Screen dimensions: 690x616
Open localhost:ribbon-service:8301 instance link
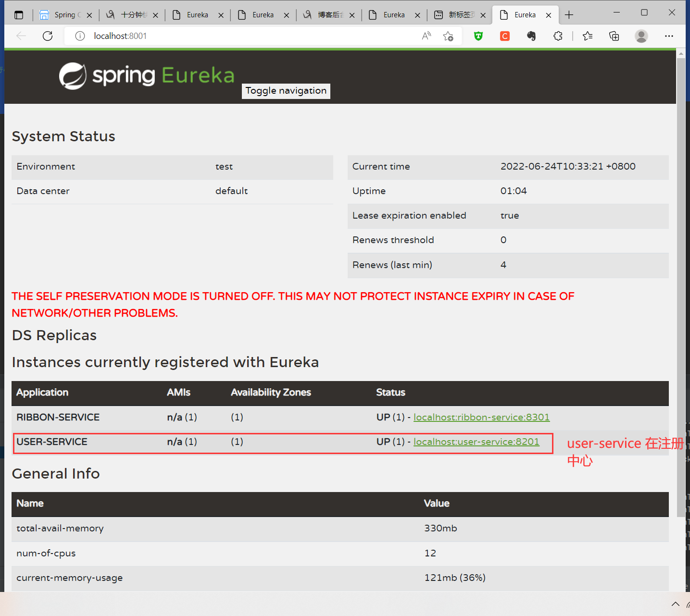pyautogui.click(x=481, y=417)
